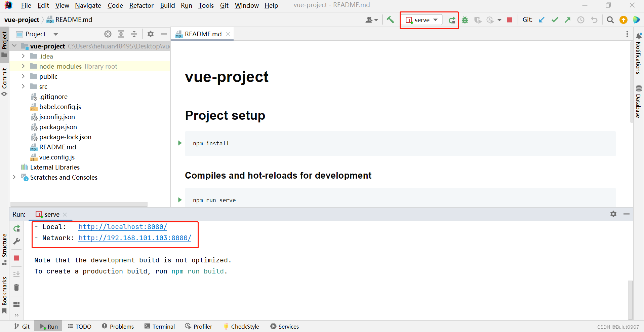
Task: Select package.json in the project tree
Action: click(58, 127)
